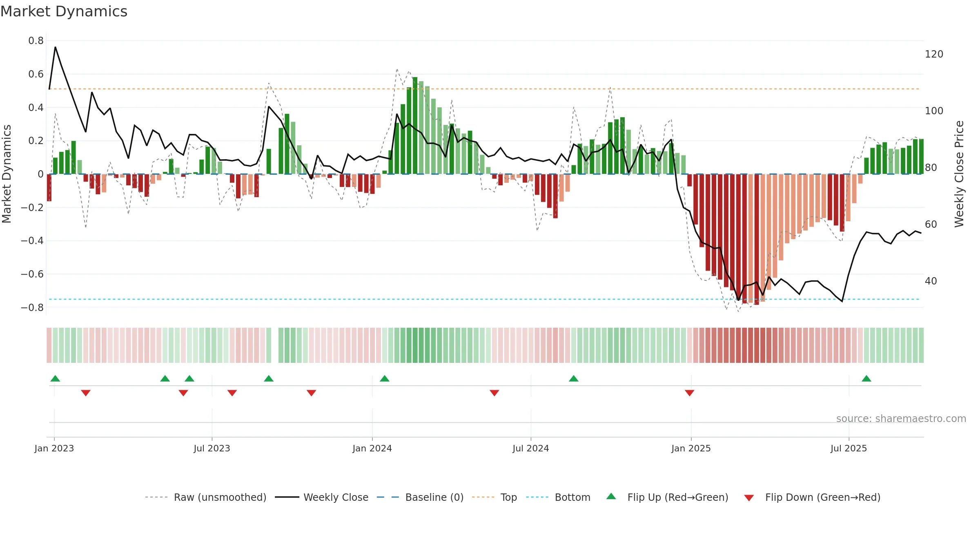
Task: Click the Weekly Close Price axis title
Action: [x=959, y=174]
